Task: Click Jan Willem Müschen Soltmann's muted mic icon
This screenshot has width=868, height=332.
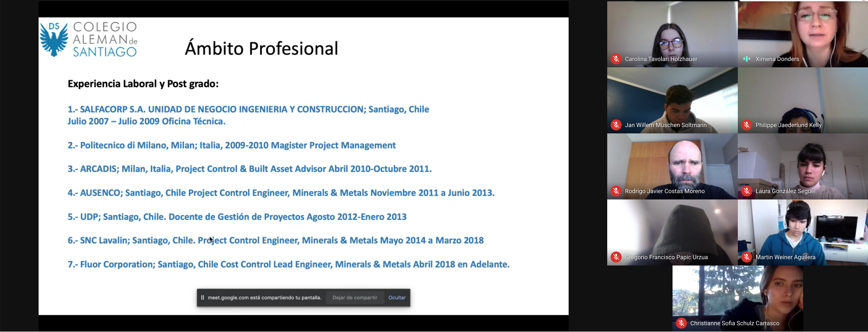Action: pos(616,125)
